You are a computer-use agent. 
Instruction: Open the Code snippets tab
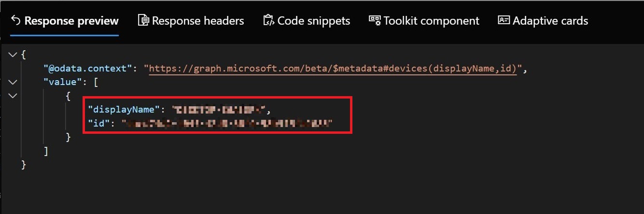tap(307, 21)
